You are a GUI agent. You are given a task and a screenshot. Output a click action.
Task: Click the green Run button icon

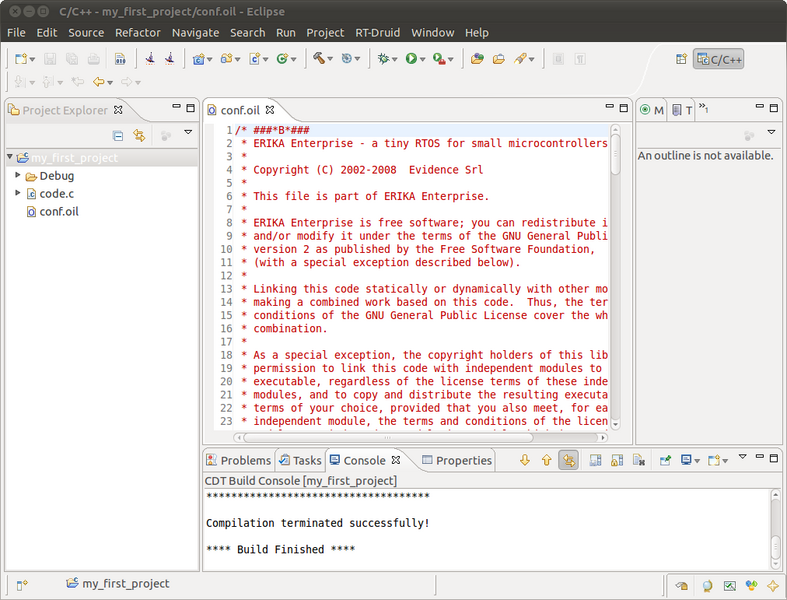pyautogui.click(x=411, y=59)
